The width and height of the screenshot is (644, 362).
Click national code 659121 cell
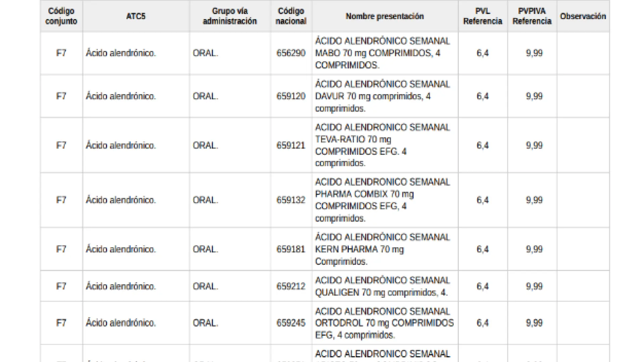(x=291, y=145)
